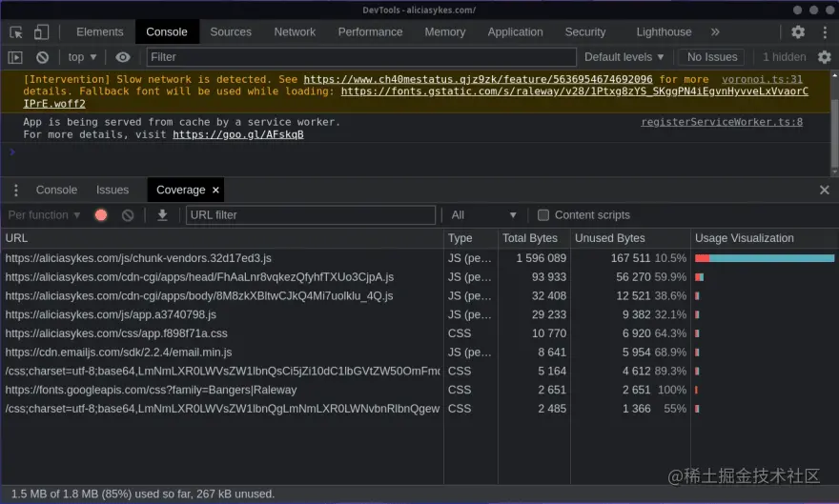This screenshot has height=504, width=839.
Task: Click the usage bar for 93 933 bytes row
Action: [x=700, y=277]
